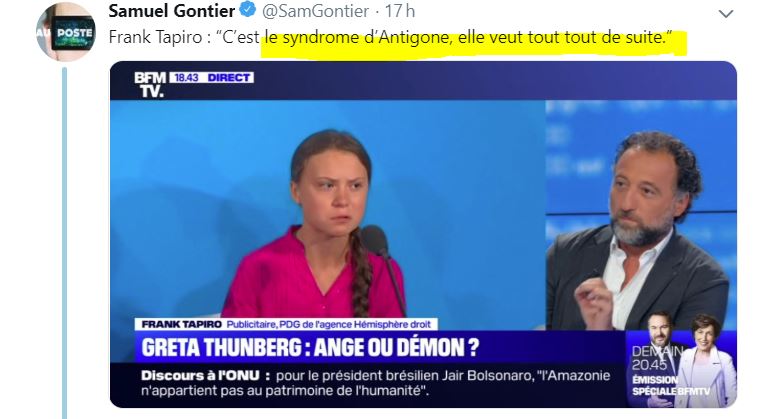The height and width of the screenshot is (419, 780).
Task: Click the blue verified badge
Action: pos(248,10)
